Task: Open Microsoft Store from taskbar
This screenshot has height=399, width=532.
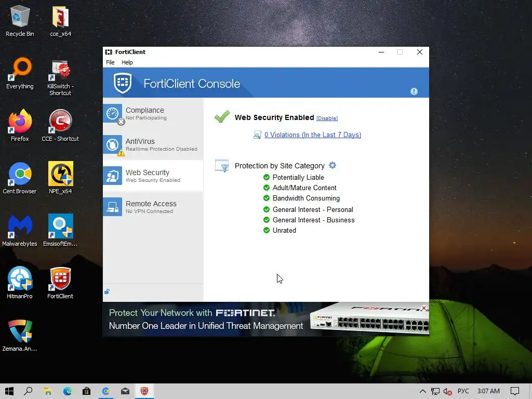Action: pos(87,391)
